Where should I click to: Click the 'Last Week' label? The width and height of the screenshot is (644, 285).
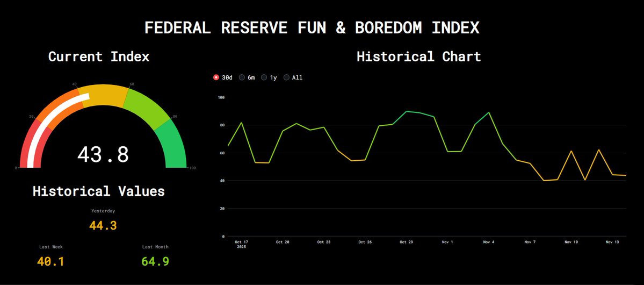point(51,247)
